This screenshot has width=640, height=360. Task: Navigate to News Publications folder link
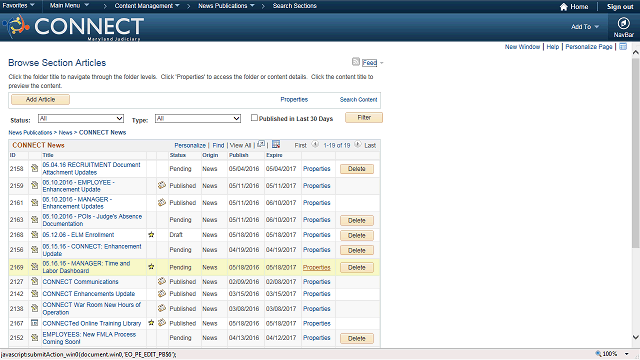30,132
